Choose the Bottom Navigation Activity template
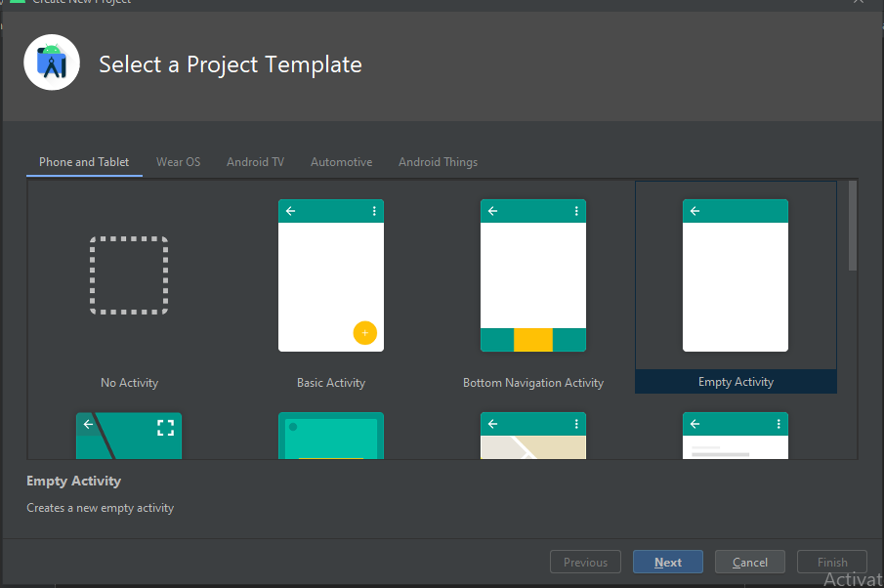The height and width of the screenshot is (588, 884). 533,275
